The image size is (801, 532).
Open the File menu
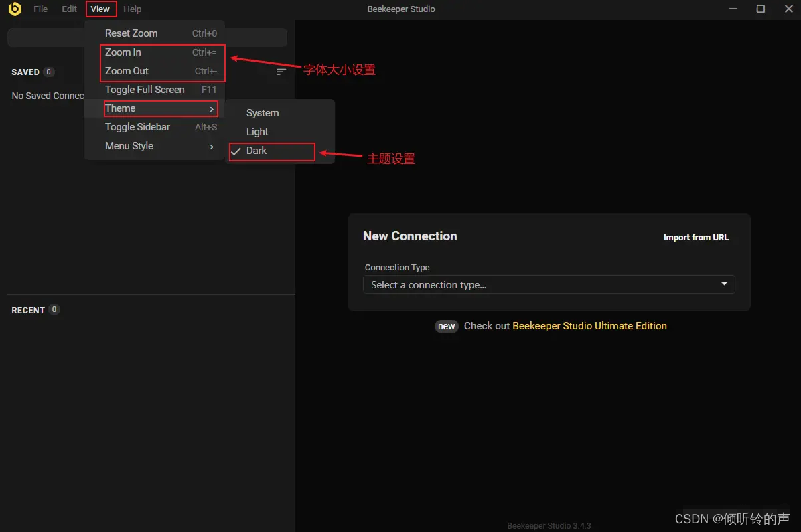click(x=40, y=9)
